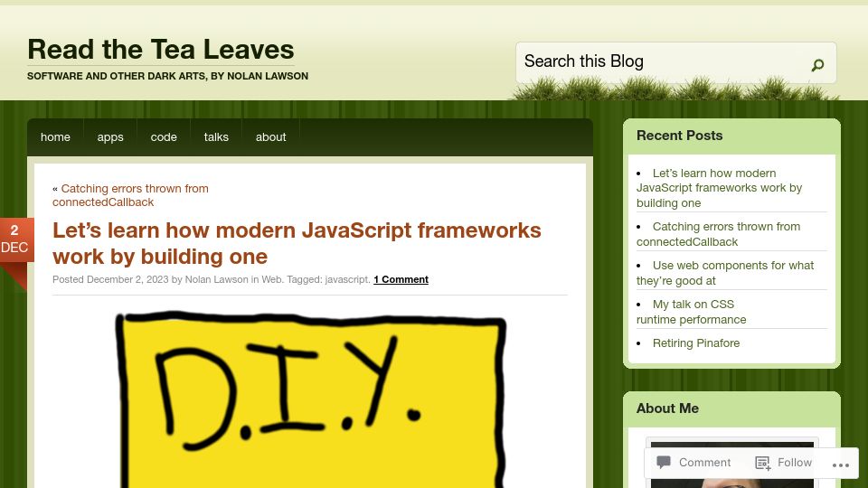Open the code navigation item
The image size is (868, 488).
click(x=164, y=137)
